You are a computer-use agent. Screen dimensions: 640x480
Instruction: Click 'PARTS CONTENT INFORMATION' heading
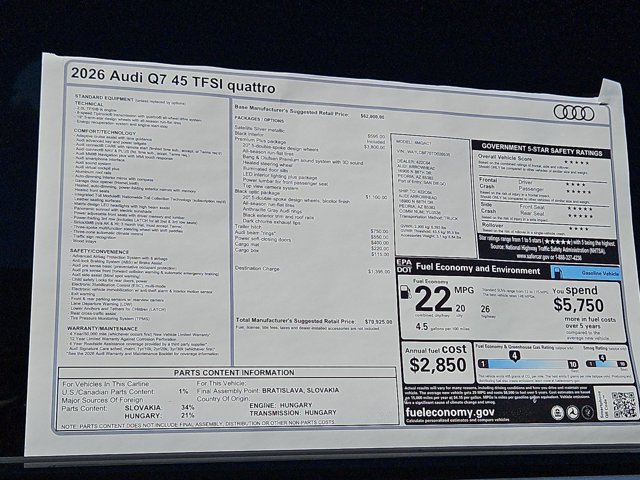pyautogui.click(x=234, y=373)
